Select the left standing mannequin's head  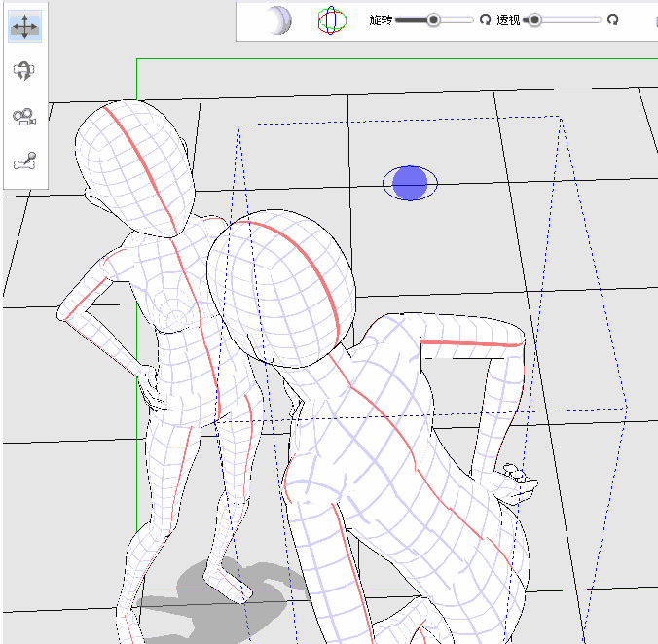pyautogui.click(x=135, y=167)
